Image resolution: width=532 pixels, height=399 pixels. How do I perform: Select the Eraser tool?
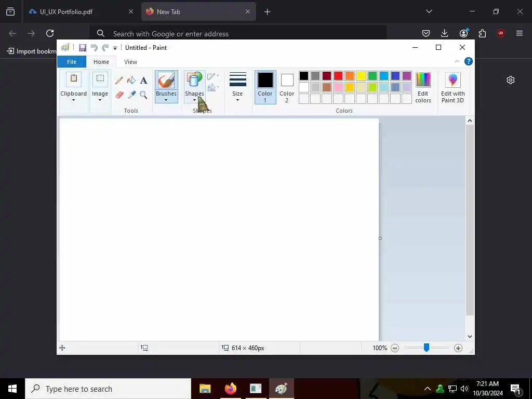pos(119,95)
